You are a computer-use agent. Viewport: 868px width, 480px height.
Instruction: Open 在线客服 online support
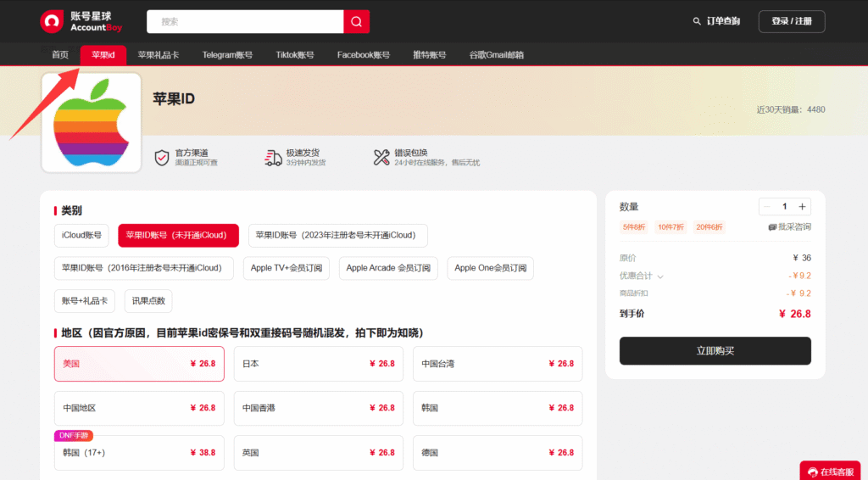tap(831, 472)
